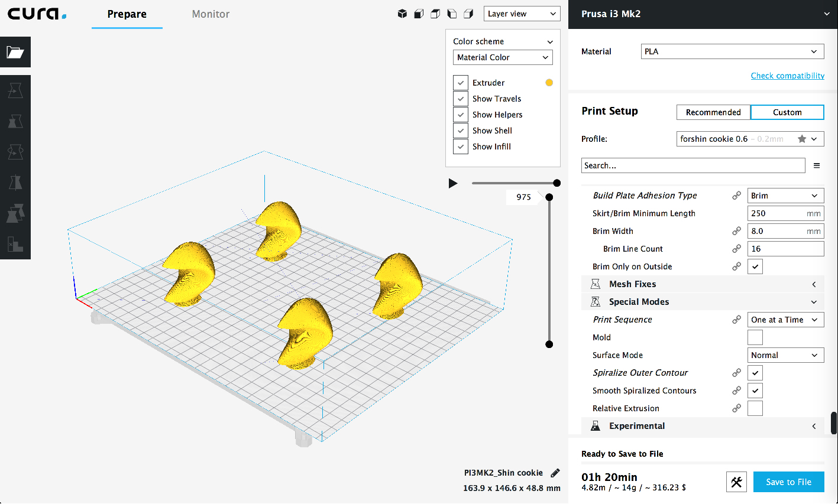Enable the Mold checkbox

point(755,337)
